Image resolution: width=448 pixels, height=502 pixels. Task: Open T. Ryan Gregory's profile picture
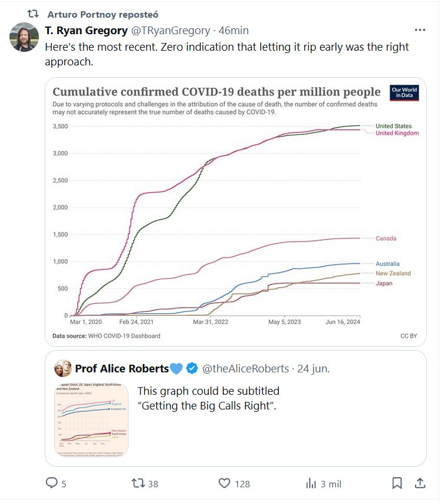point(24,37)
